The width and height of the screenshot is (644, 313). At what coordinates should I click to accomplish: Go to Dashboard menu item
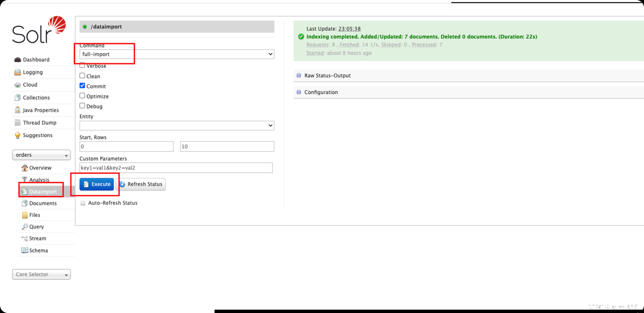pos(36,60)
